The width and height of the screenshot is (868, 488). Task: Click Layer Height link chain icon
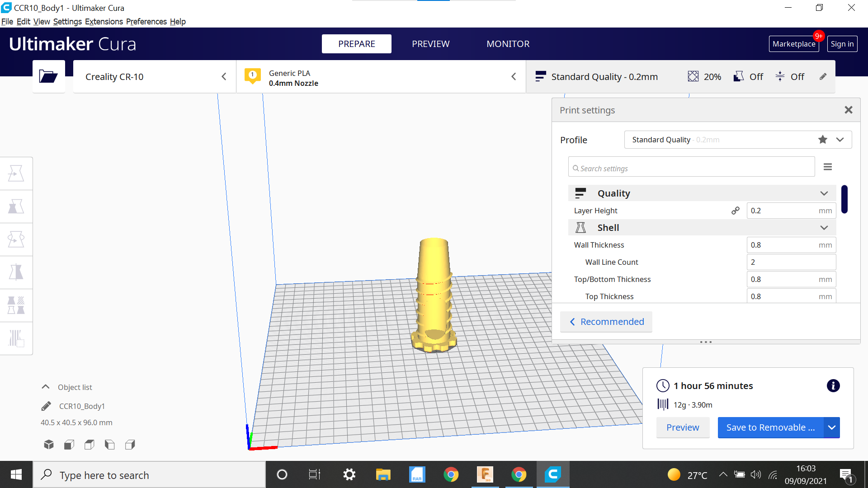736,211
